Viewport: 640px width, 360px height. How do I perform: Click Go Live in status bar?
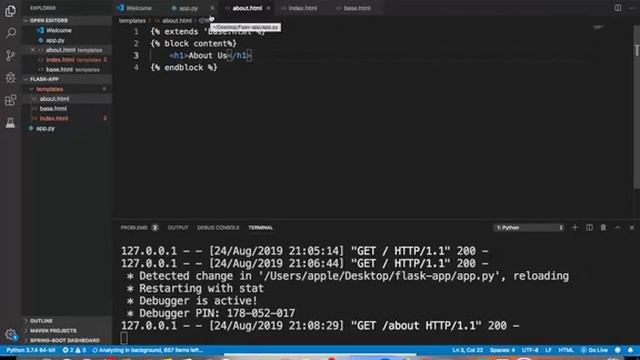[x=595, y=350]
